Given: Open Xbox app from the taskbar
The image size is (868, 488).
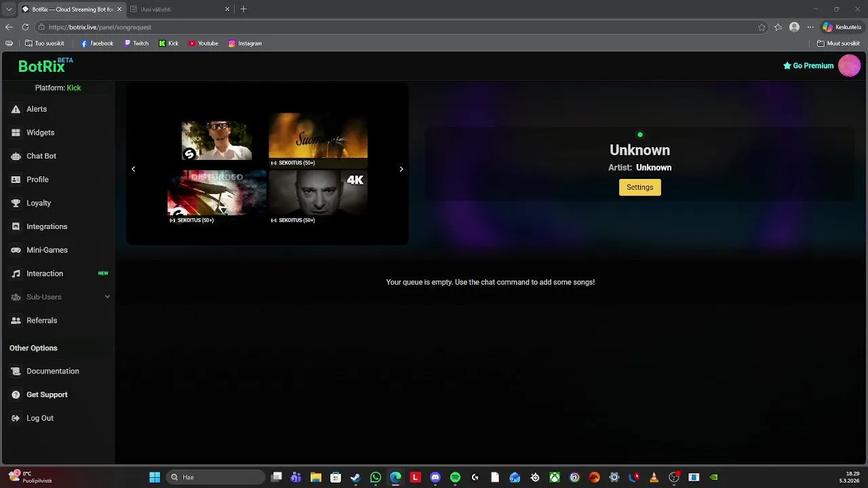Looking at the screenshot, I should 555,477.
